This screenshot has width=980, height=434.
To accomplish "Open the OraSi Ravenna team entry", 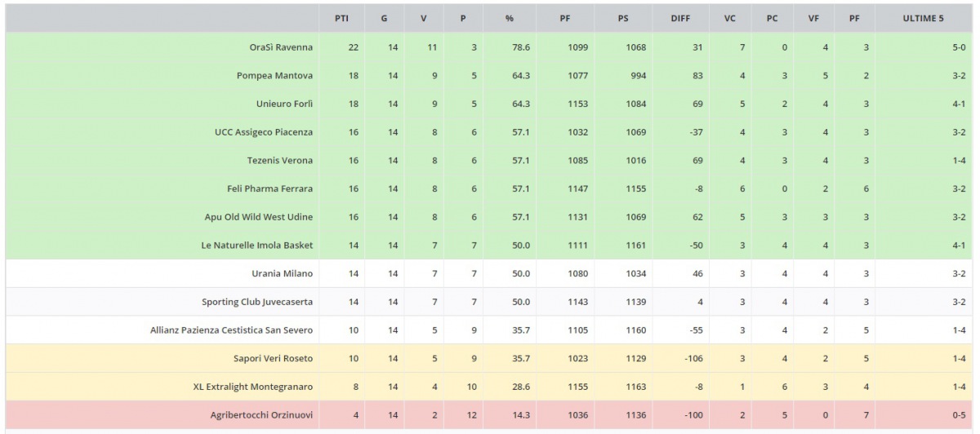I will (x=281, y=47).
